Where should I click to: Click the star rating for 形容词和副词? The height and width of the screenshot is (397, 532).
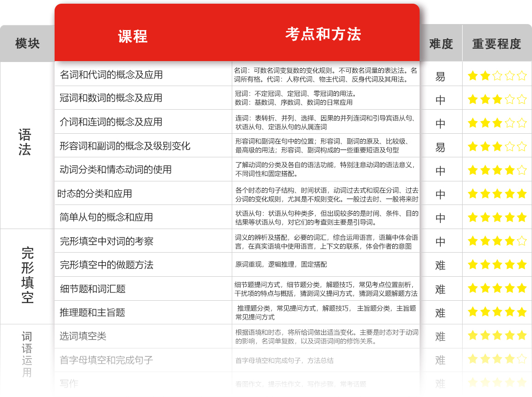point(497,147)
